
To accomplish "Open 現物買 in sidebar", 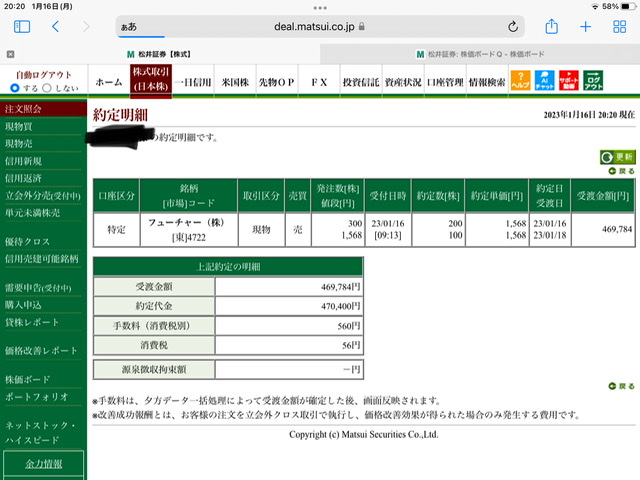I will click(x=18, y=126).
